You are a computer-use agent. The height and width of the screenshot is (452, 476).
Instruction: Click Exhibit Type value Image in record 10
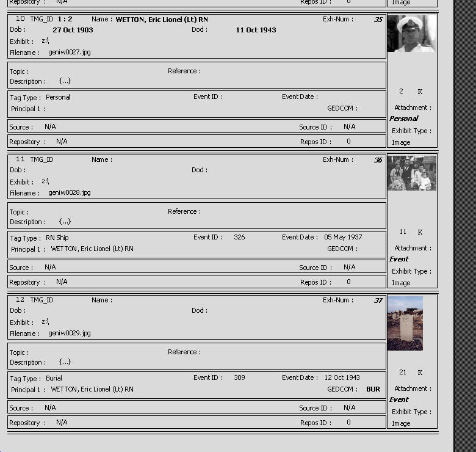(401, 142)
